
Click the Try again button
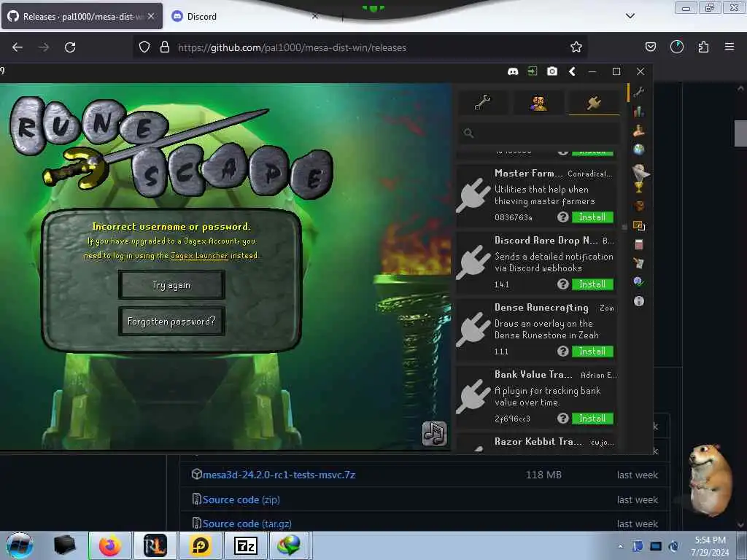click(171, 285)
